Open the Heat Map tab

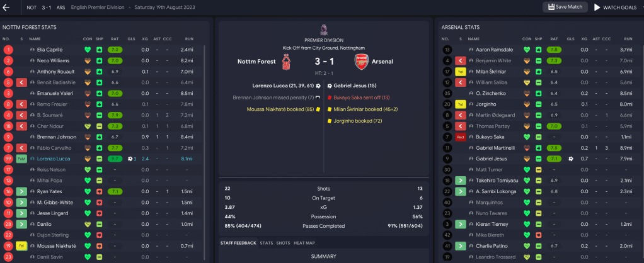306,242
